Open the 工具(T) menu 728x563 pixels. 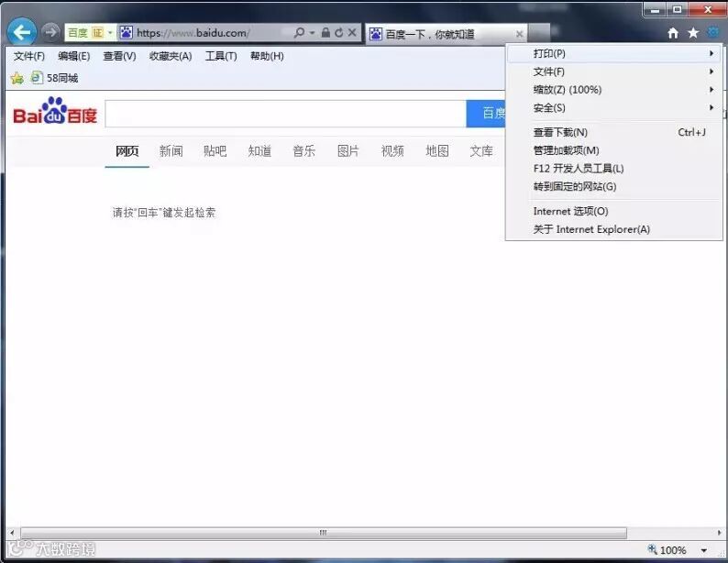coord(221,56)
